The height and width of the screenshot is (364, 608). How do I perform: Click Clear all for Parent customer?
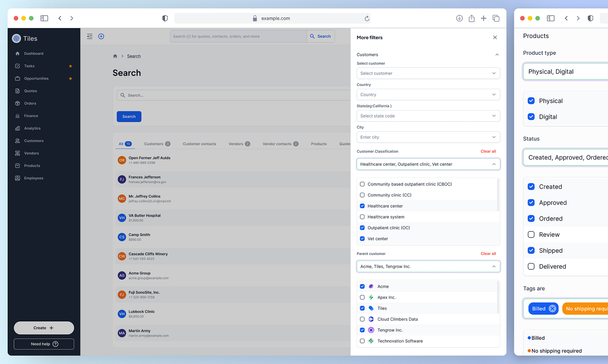[488, 253]
